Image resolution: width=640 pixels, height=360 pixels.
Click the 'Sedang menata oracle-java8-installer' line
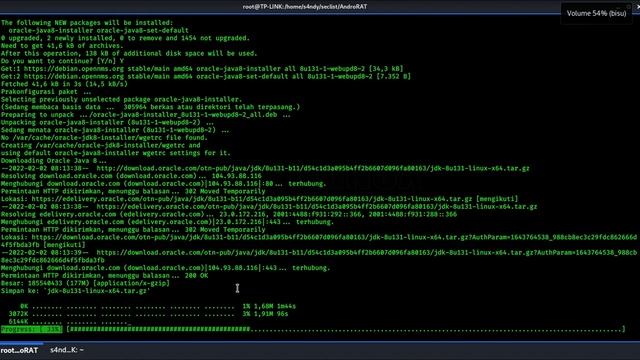click(115, 130)
